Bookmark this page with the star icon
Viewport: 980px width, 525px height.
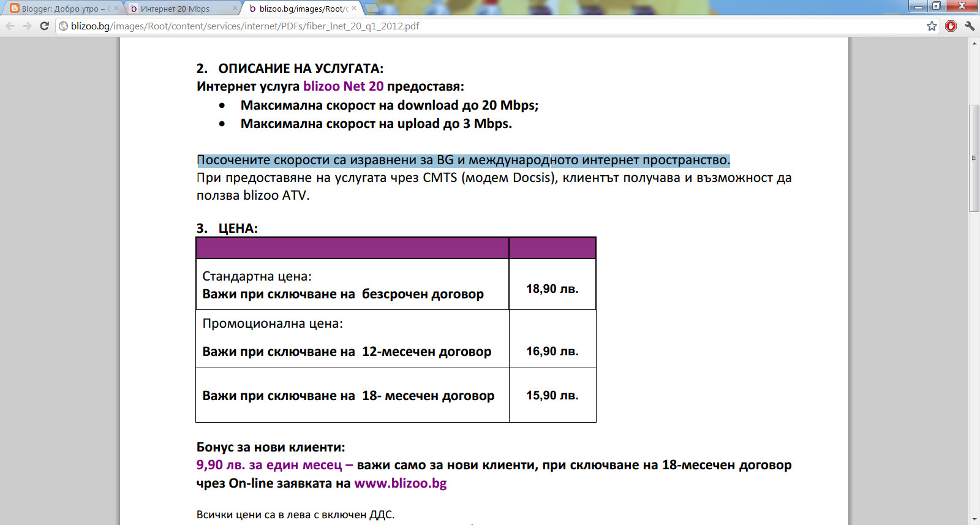(932, 26)
